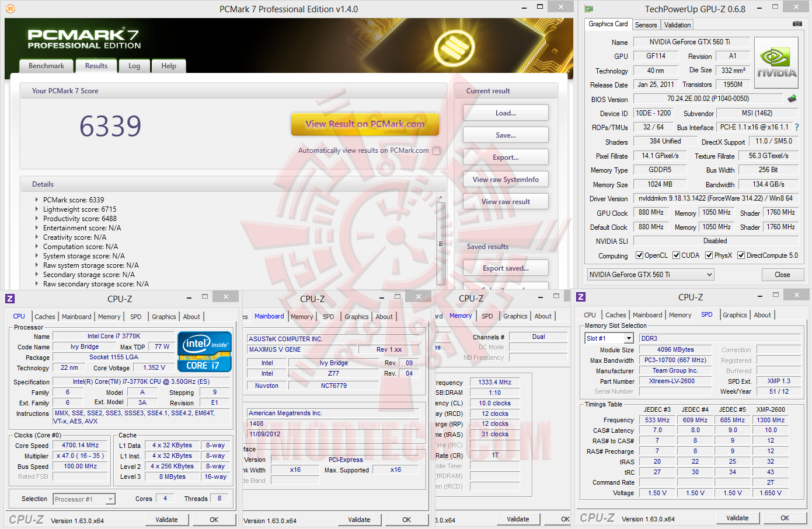Open the Log tab in PCMark 7
Image resolution: width=812 pixels, height=529 pixels.
point(134,66)
